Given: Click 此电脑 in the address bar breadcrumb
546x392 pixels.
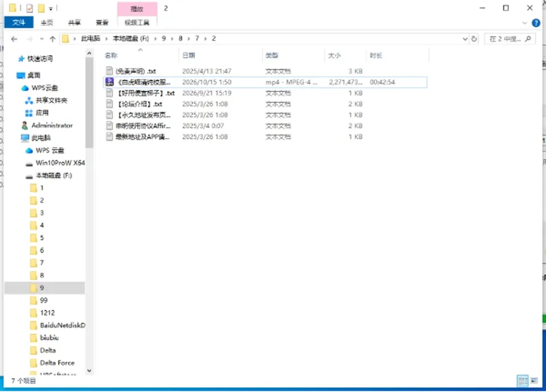Looking at the screenshot, I should tap(90, 39).
